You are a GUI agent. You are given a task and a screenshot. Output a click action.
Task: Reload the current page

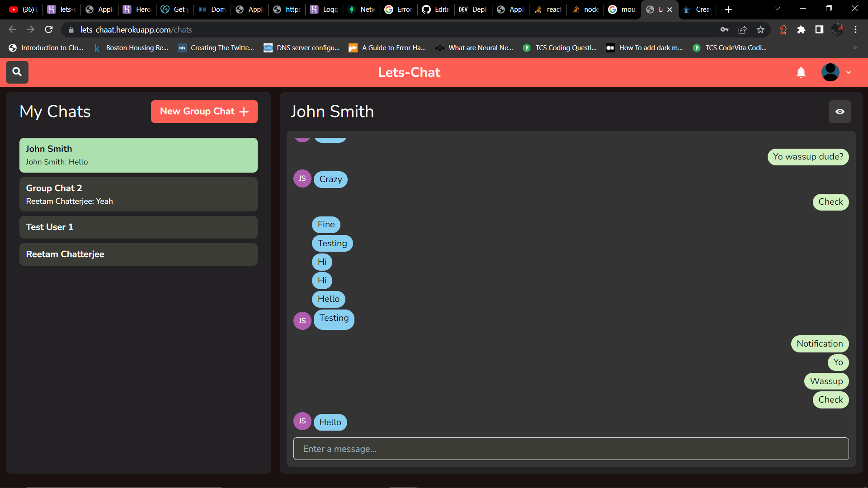pyautogui.click(x=49, y=30)
